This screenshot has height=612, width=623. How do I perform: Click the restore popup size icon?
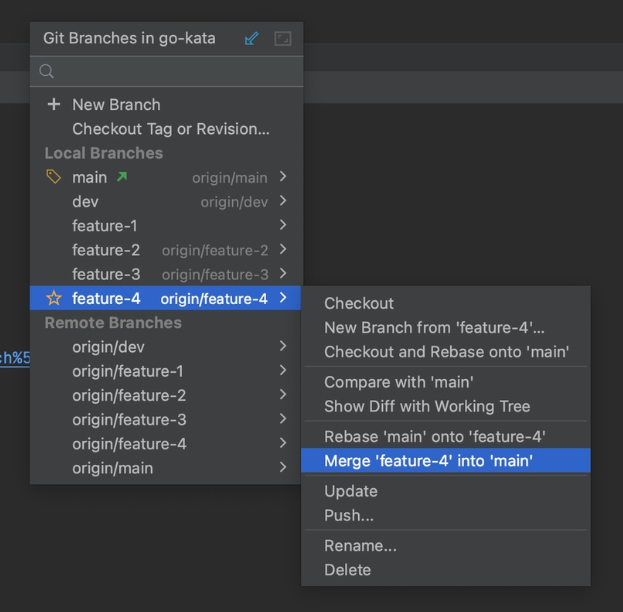[283, 39]
